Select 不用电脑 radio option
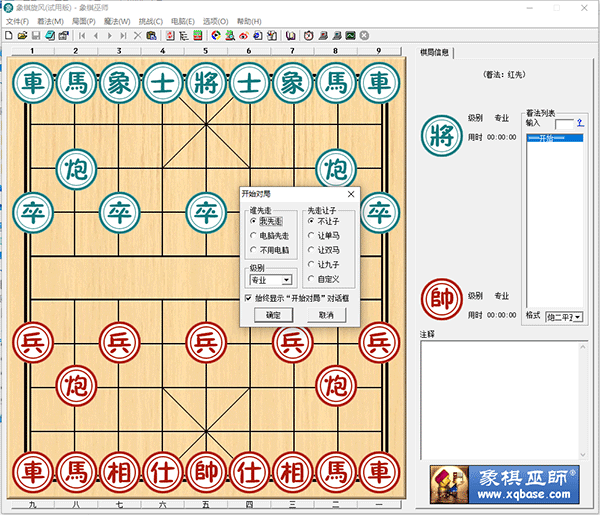The image size is (600, 515). coord(270,250)
